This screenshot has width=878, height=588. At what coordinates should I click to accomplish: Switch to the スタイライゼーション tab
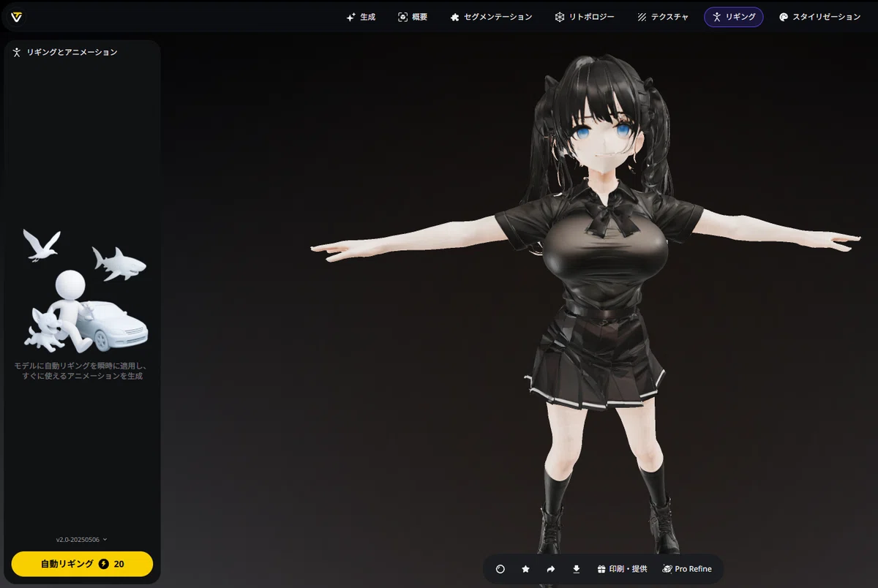click(x=819, y=17)
